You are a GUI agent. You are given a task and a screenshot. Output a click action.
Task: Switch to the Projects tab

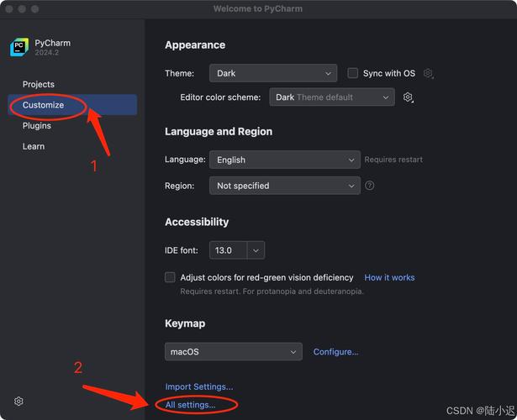pyautogui.click(x=39, y=84)
